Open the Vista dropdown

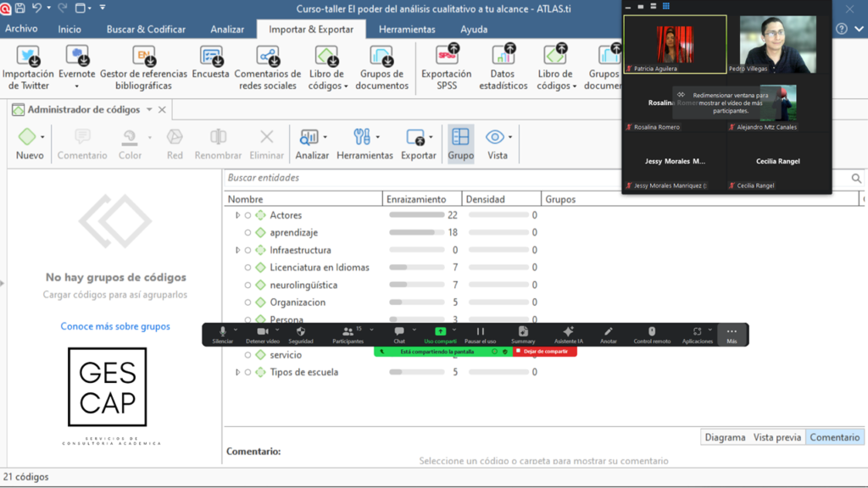[x=509, y=137]
